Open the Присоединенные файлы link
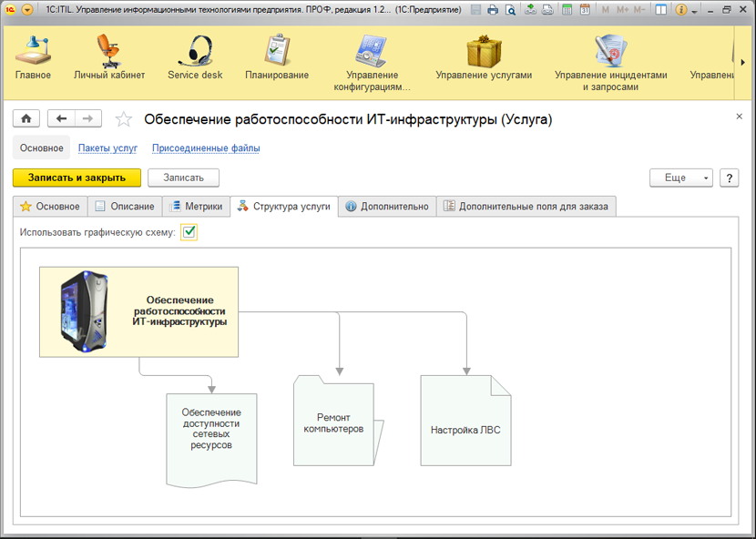This screenshot has height=539, width=756. (x=206, y=148)
